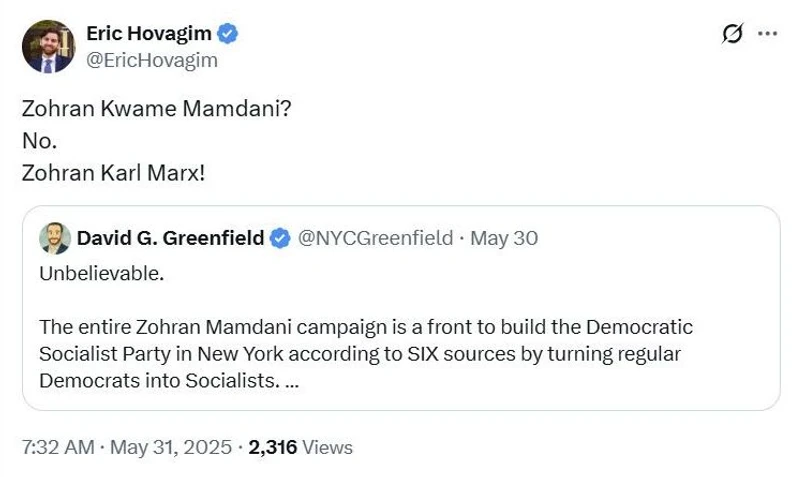Click the tweet text "Zohran Karl Marx!"

pos(113,172)
